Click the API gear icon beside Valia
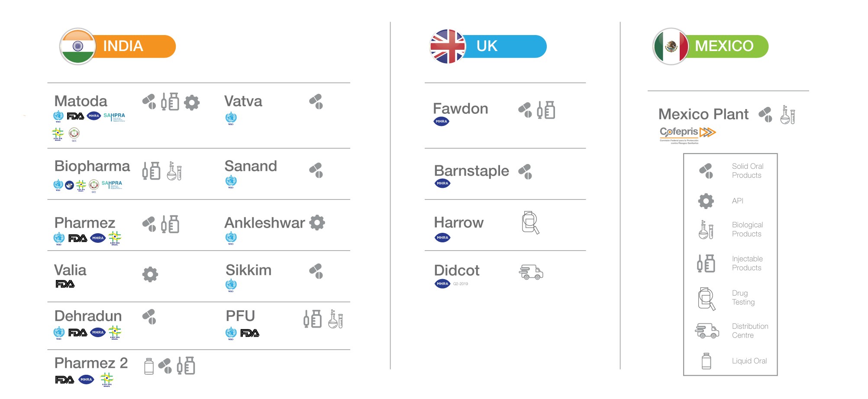 point(150,274)
